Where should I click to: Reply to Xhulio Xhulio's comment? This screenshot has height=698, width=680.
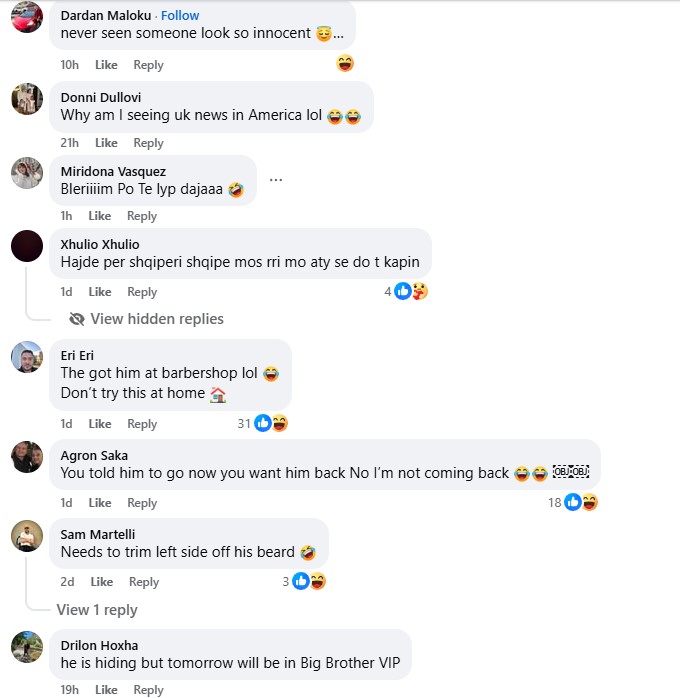[142, 292]
